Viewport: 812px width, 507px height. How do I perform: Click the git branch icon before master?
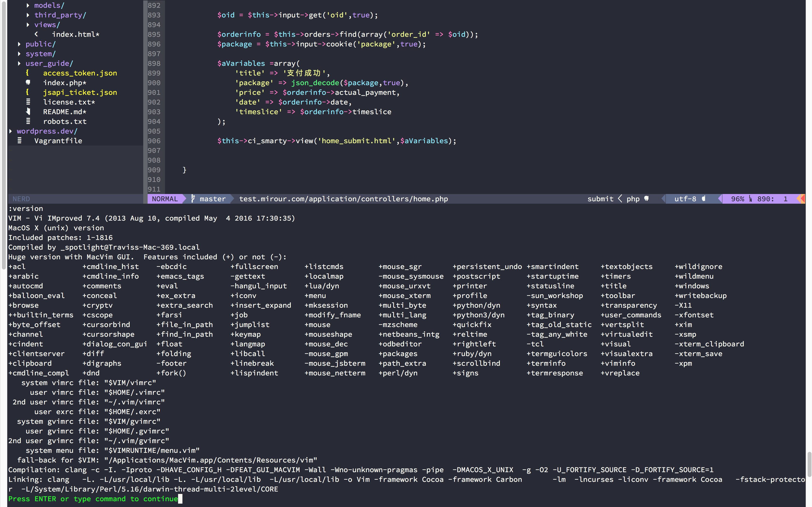pos(193,199)
